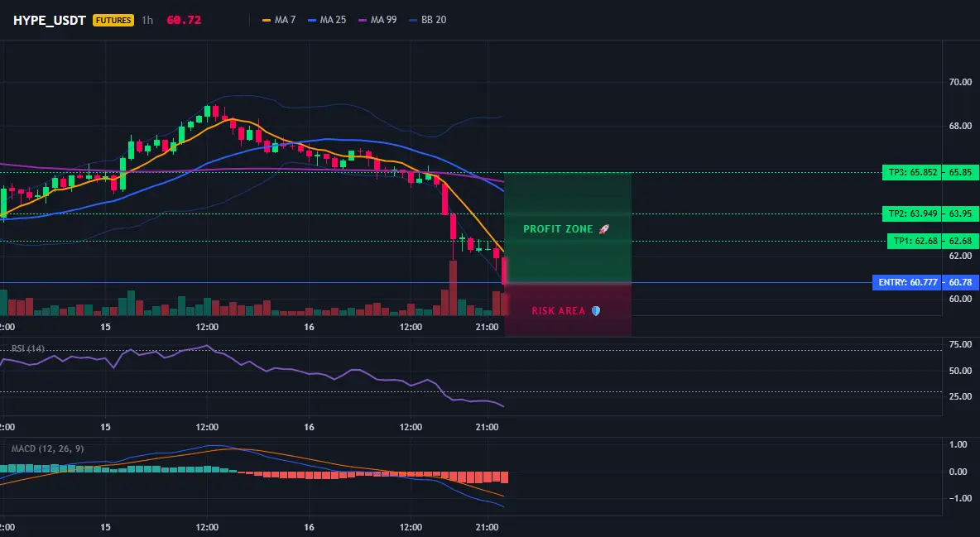Click the 15 date label under the RSI panel

coord(105,428)
